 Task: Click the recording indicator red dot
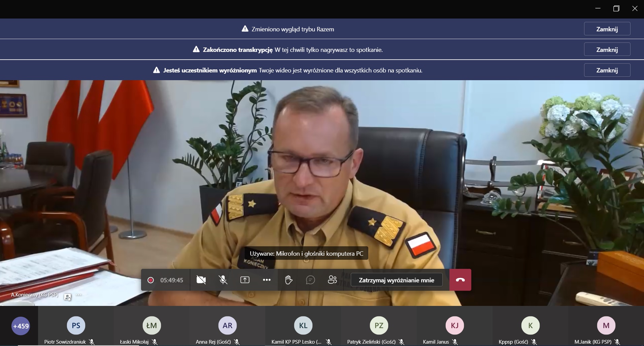coord(151,280)
